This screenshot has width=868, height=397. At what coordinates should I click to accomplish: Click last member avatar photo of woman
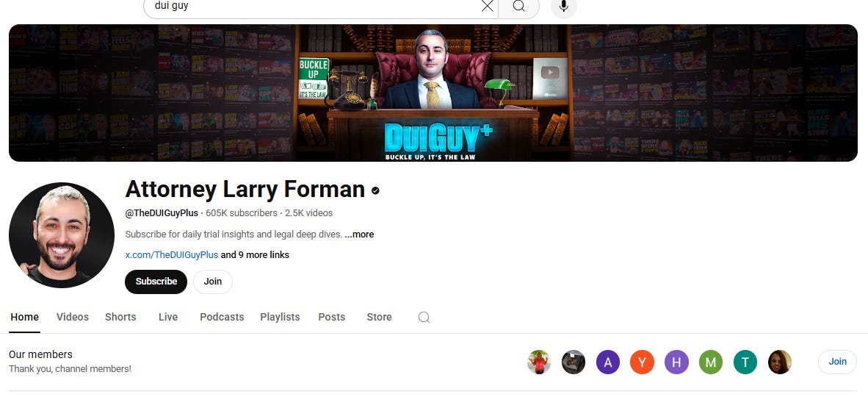[x=779, y=362]
